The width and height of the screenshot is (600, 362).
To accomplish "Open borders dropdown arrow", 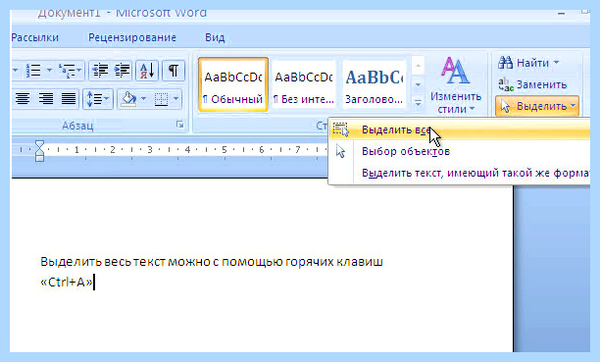I will (x=176, y=99).
